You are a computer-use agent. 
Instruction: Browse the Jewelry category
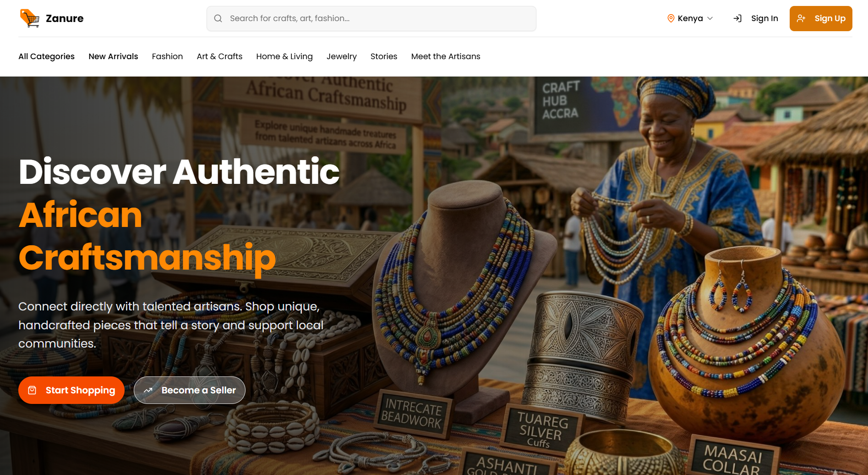[x=341, y=56]
